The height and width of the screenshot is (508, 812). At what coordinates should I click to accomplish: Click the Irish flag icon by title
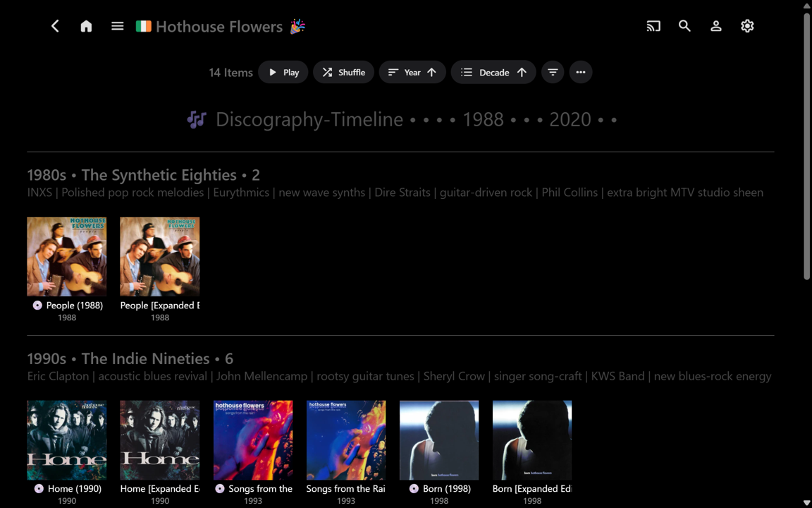(x=144, y=26)
